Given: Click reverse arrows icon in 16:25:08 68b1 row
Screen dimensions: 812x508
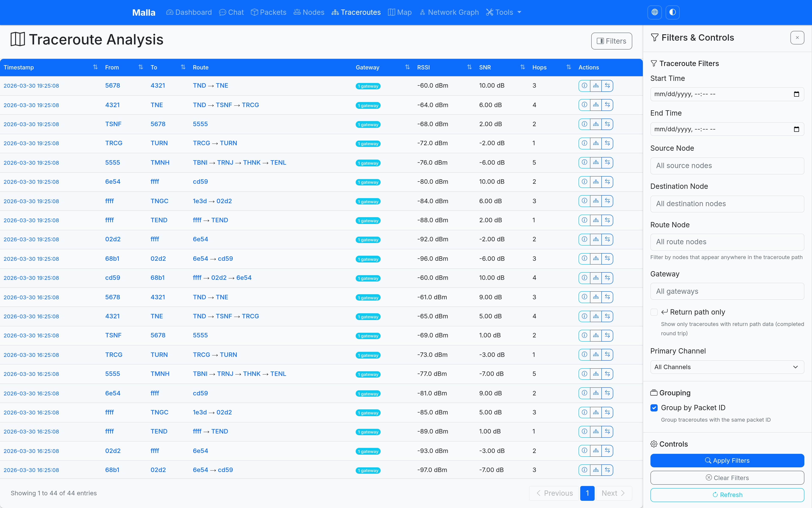Looking at the screenshot, I should pos(607,470).
